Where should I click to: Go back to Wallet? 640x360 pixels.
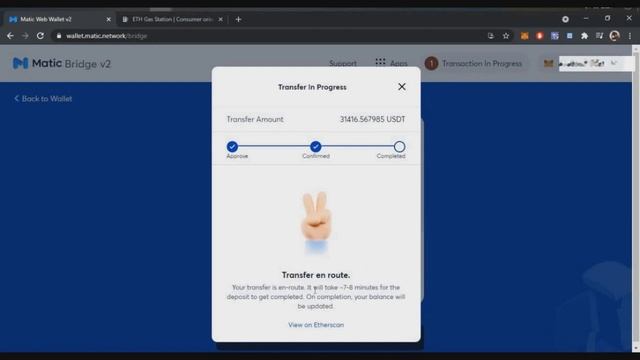pos(43,99)
